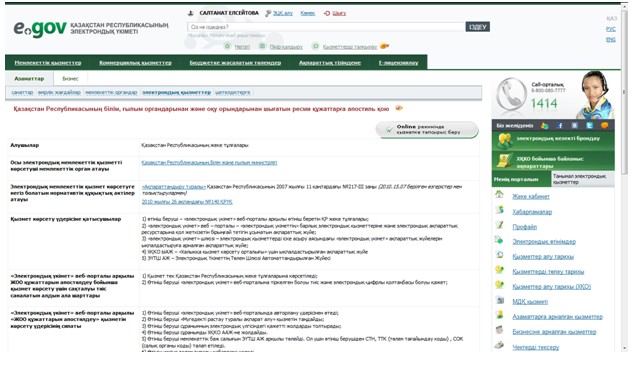This screenshot has height=383, width=634.
Task: Focus the site search input field
Action: tap(326, 27)
